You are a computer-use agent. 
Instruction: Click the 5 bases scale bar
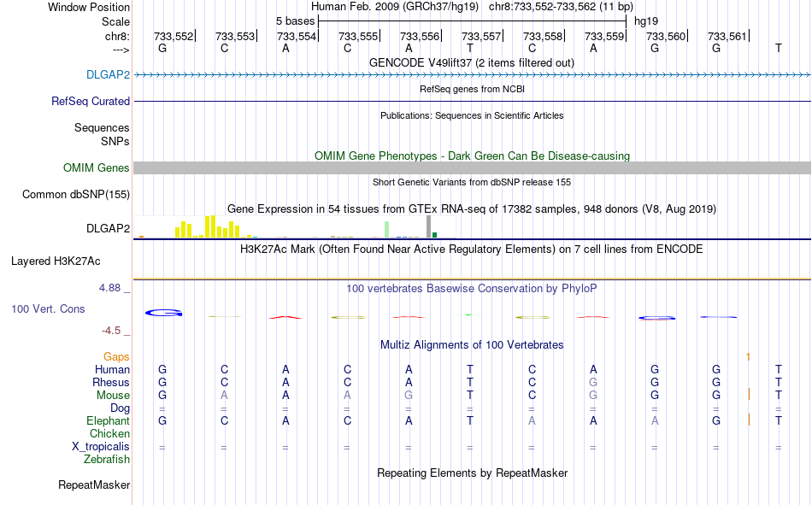472,21
